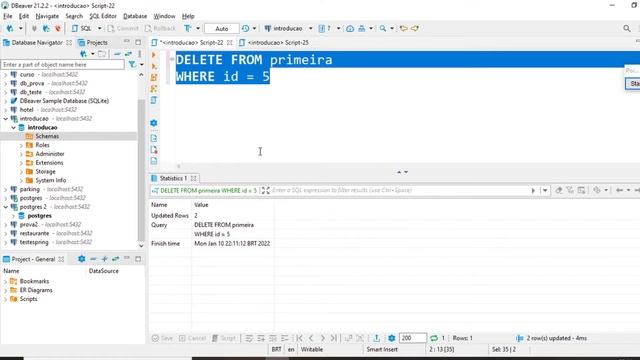Apply filter with the arrow play icon
640x360 pixels.
tap(533, 191)
